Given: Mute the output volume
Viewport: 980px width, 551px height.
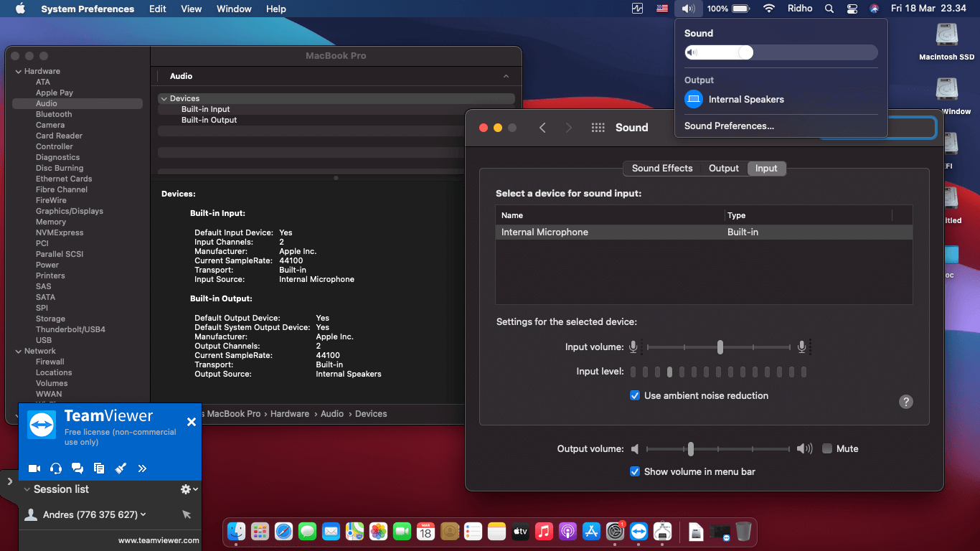Looking at the screenshot, I should [x=827, y=448].
